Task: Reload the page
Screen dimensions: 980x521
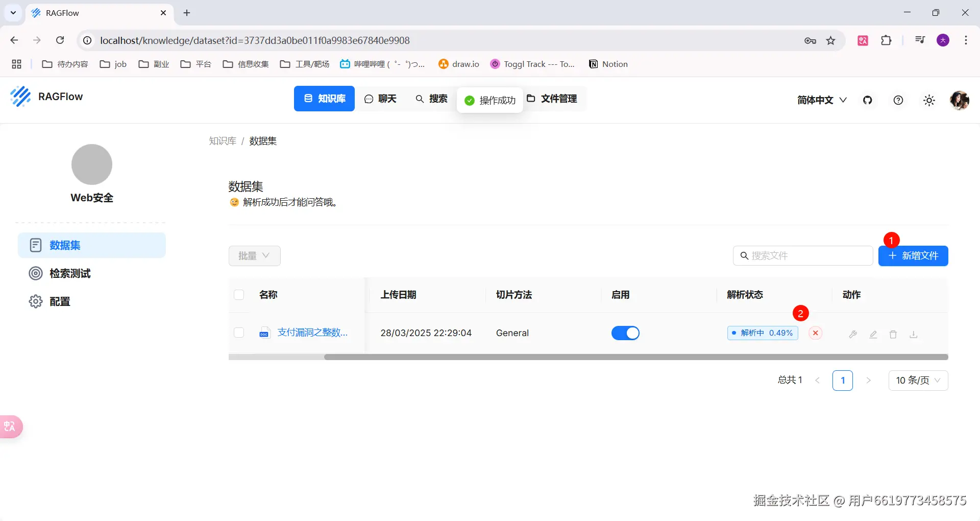Action: pyautogui.click(x=60, y=40)
